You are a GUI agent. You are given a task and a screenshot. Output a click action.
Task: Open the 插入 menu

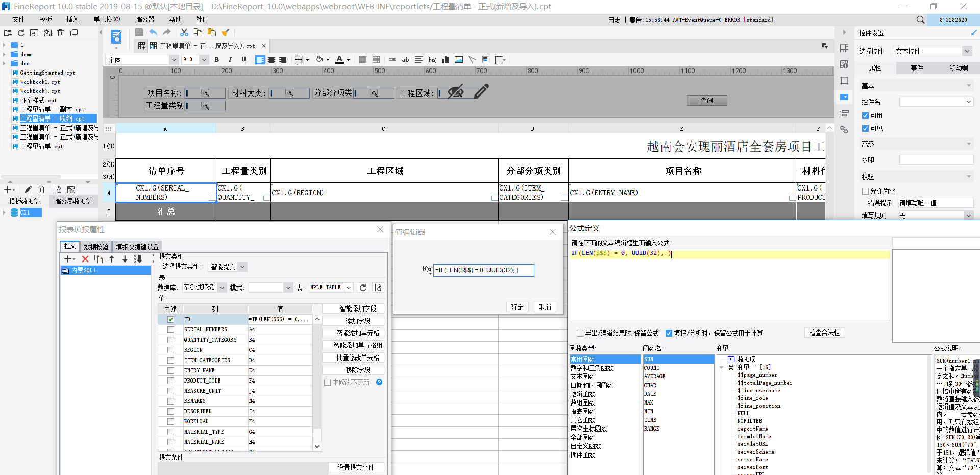(x=72, y=19)
